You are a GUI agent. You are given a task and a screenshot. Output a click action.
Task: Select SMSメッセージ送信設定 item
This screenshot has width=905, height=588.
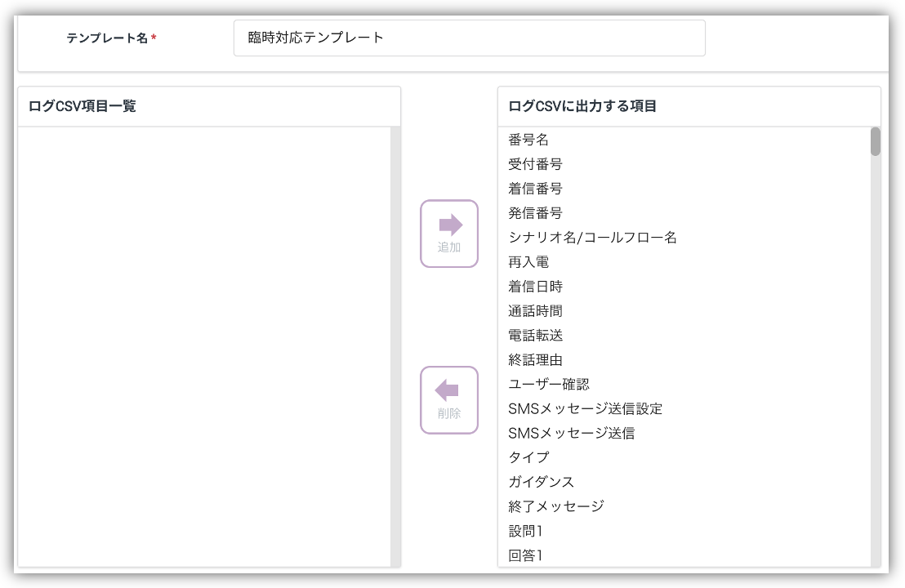585,408
